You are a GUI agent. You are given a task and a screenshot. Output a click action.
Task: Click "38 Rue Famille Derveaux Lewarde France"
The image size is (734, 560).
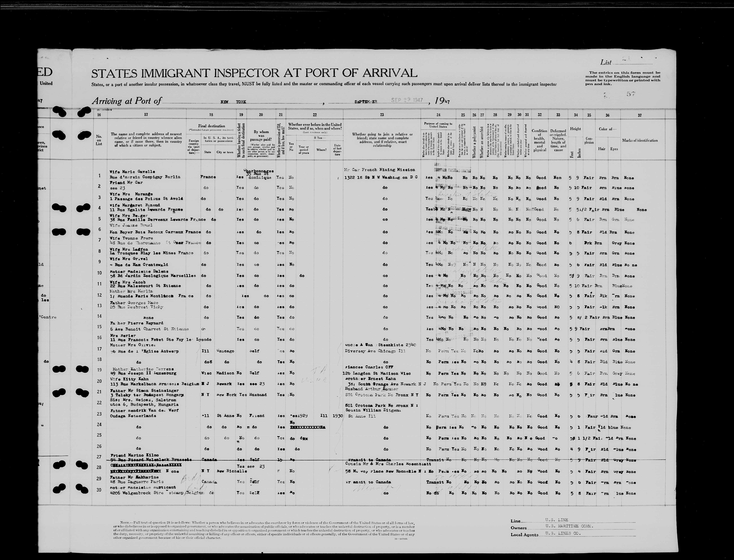(x=158, y=220)
